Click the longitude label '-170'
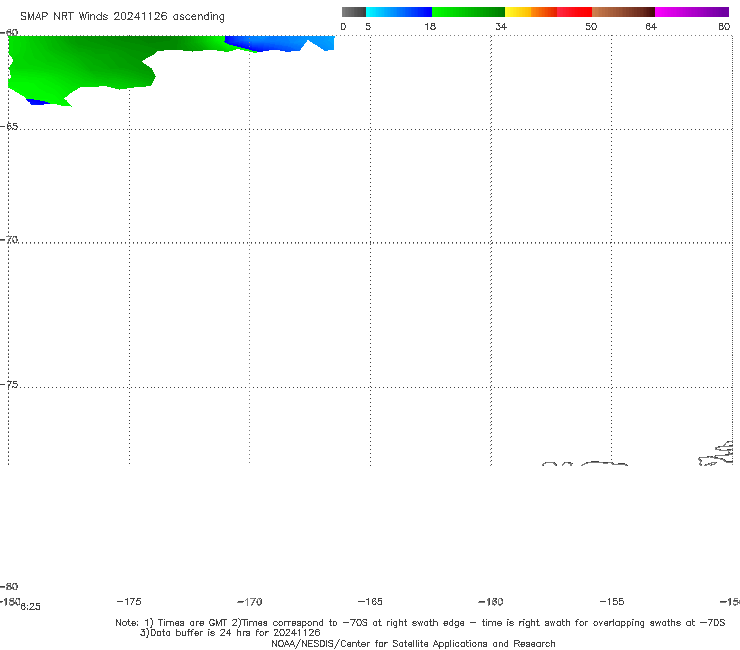 click(x=250, y=602)
